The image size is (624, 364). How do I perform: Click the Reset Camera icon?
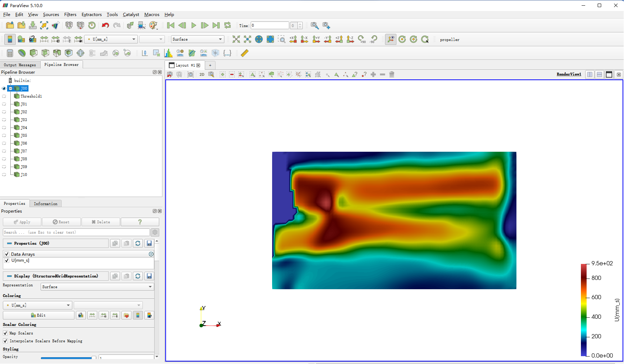[x=236, y=40]
